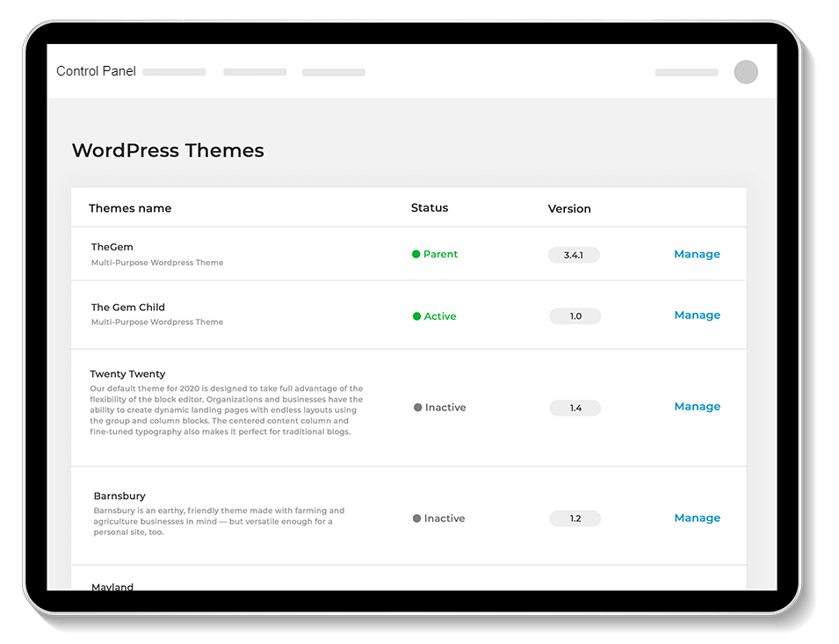839x644 pixels.
Task: Sort by the Status column header
Action: [429, 207]
